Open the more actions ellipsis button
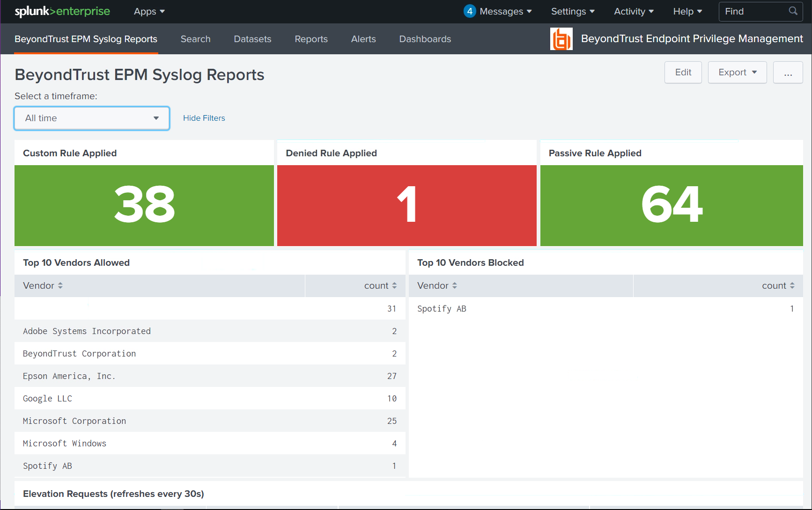 pyautogui.click(x=788, y=73)
